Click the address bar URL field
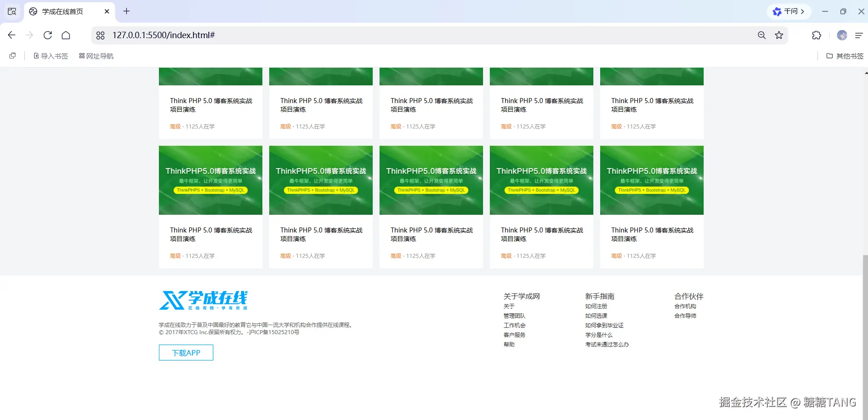Viewport: 868px width, 420px height. [x=409, y=35]
